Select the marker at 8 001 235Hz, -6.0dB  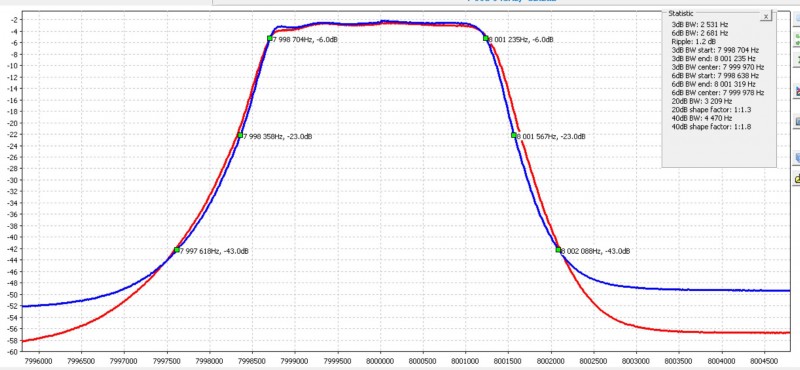click(486, 38)
